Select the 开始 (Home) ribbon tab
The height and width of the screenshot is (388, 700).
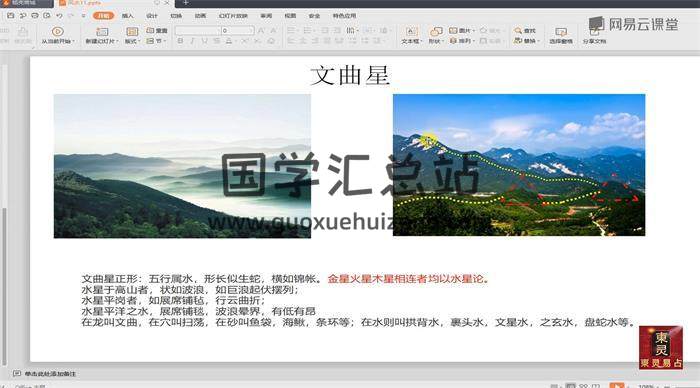tap(103, 16)
